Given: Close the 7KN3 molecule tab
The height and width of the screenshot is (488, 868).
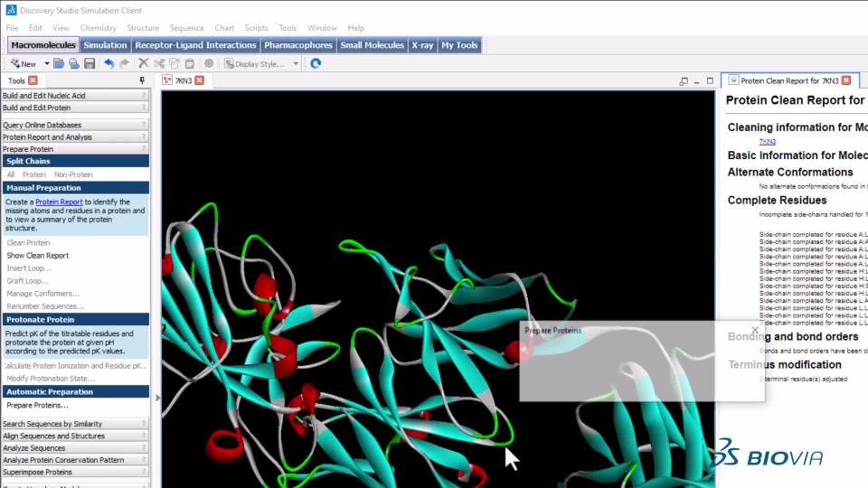Looking at the screenshot, I should click(199, 80).
